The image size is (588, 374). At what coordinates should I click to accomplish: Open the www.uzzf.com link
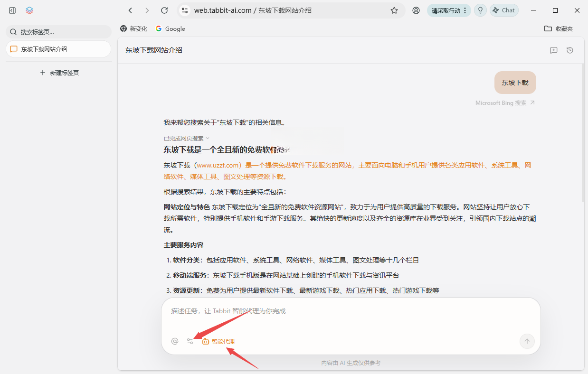coord(218,165)
